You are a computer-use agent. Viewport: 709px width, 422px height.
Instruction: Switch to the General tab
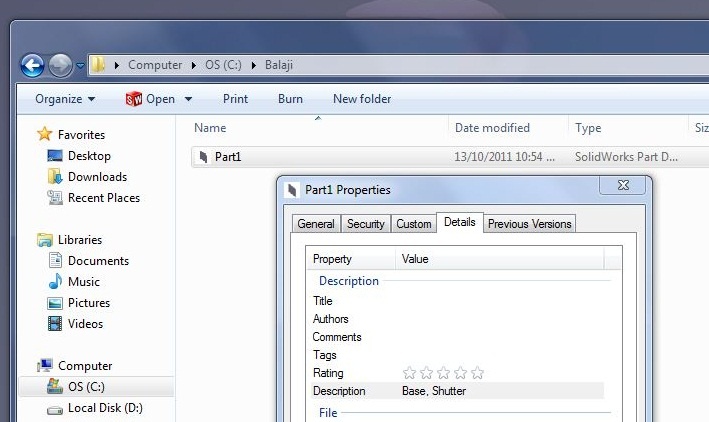point(316,224)
